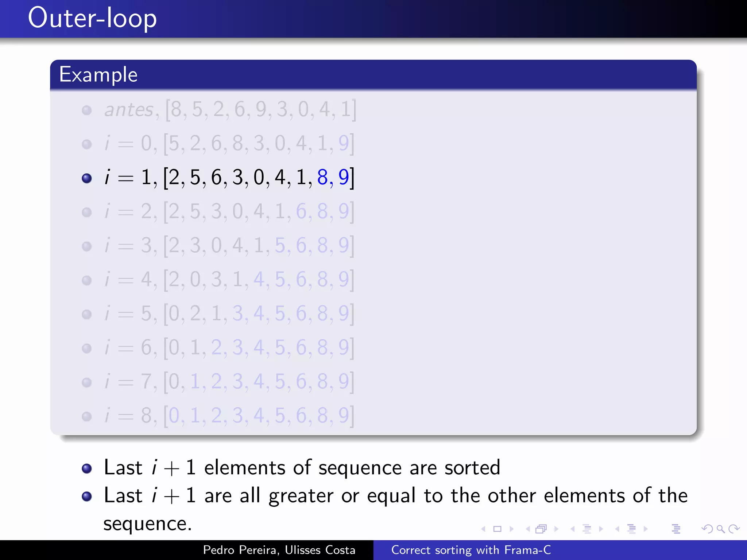Click the magnifier search icon
This screenshot has height=560, width=747.
click(720, 529)
